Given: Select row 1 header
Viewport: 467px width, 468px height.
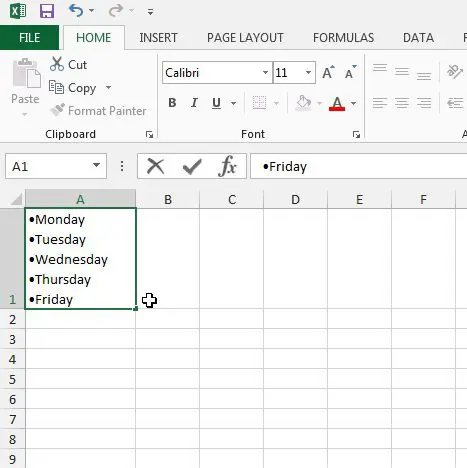Looking at the screenshot, I should 12,259.
